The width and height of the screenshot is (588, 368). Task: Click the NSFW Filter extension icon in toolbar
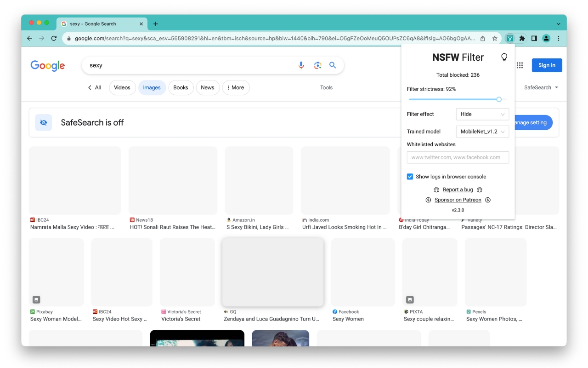509,39
